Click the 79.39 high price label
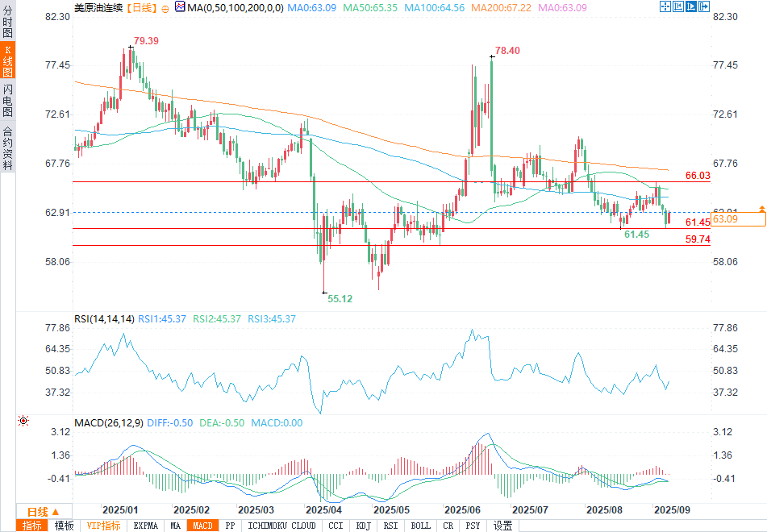 [146, 40]
